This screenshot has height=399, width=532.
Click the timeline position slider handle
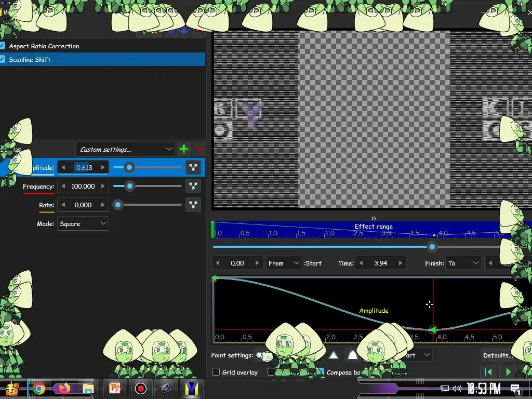(x=432, y=247)
